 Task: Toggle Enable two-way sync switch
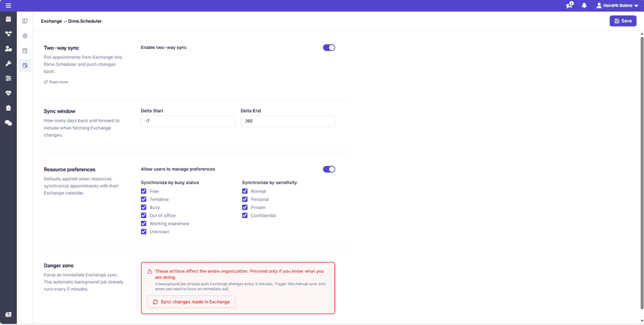pos(329,48)
